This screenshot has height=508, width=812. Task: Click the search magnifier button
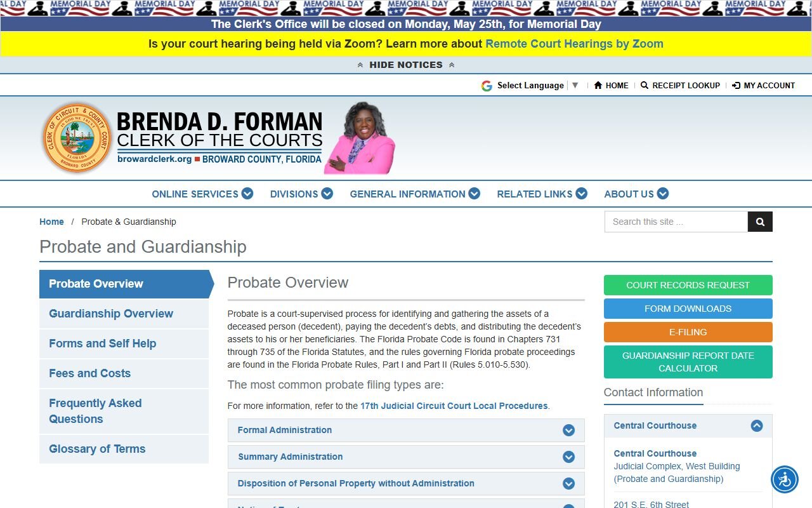[760, 222]
